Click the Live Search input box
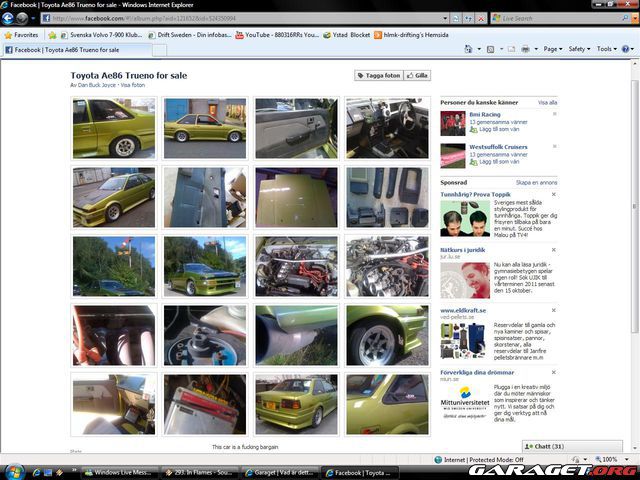640x480 pixels. coord(560,18)
